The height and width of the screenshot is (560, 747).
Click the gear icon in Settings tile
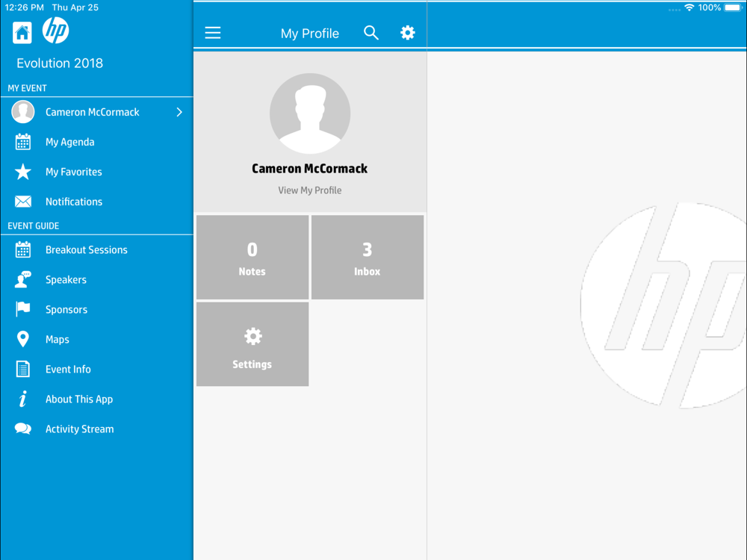tap(253, 336)
